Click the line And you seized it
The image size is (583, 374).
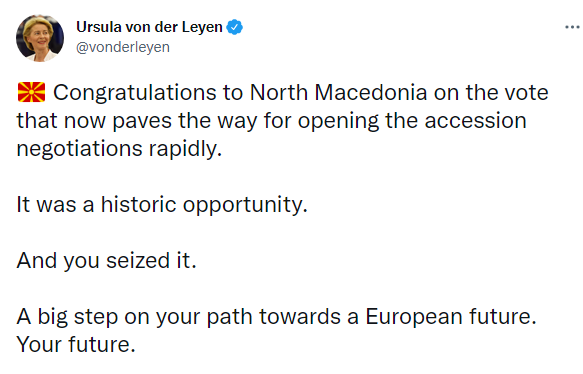click(106, 260)
